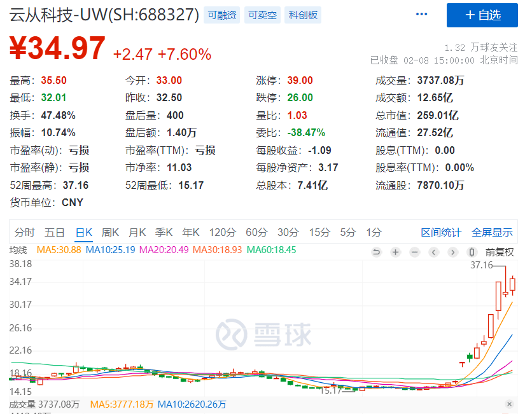Click the volume MA10:2620.26万 label
This screenshot has width=532, height=414.
(192, 404)
